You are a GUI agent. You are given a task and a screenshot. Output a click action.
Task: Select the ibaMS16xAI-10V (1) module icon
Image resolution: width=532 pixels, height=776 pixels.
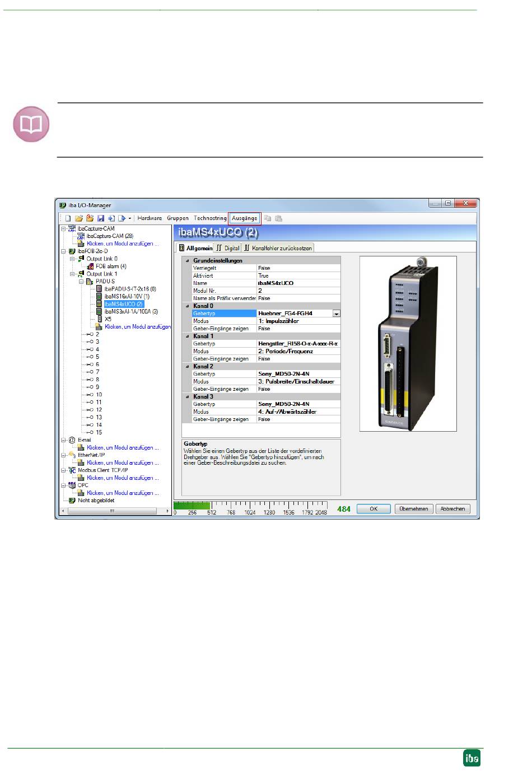pyautogui.click(x=99, y=297)
